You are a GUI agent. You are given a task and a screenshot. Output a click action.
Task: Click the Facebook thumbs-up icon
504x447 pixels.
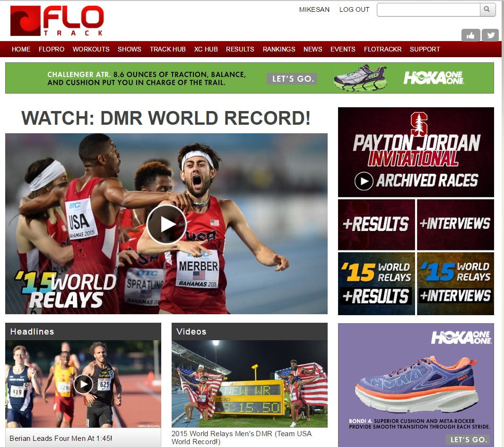pyautogui.click(x=470, y=35)
